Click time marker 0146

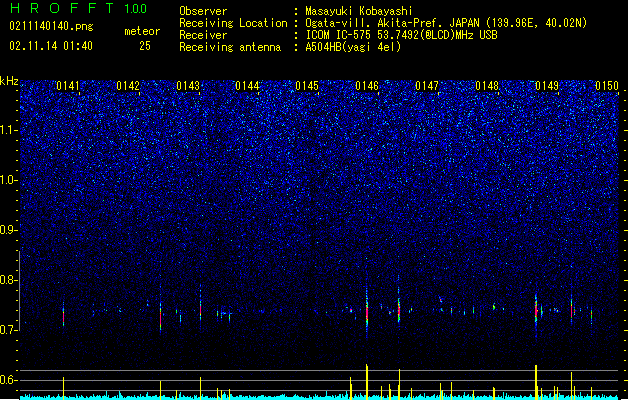367,86
